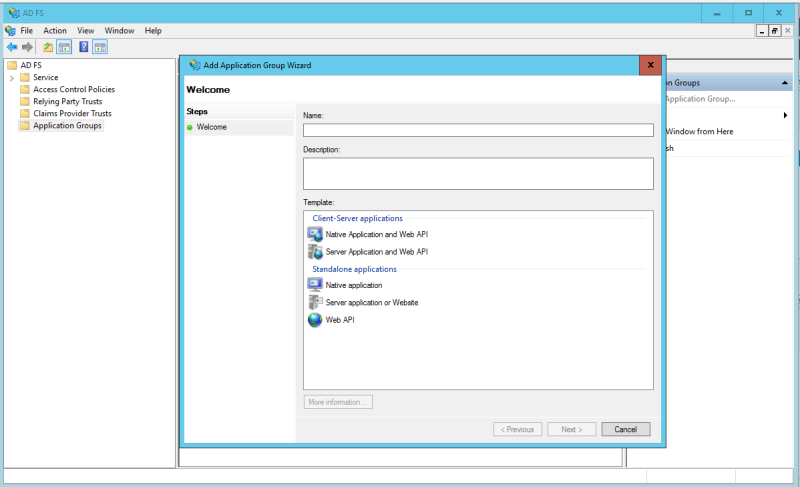Click Server Application and Web API template icon
Image resolution: width=800 pixels, height=487 pixels.
(315, 251)
